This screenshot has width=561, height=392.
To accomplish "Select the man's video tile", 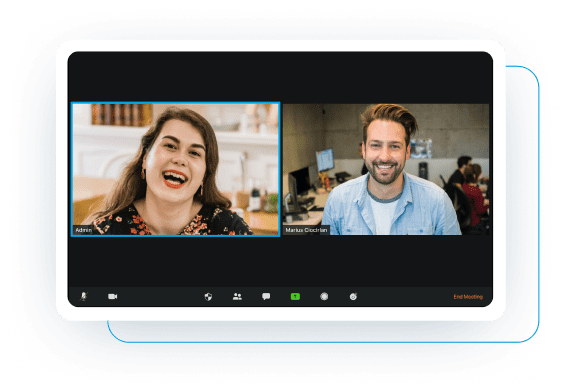I will [x=386, y=169].
